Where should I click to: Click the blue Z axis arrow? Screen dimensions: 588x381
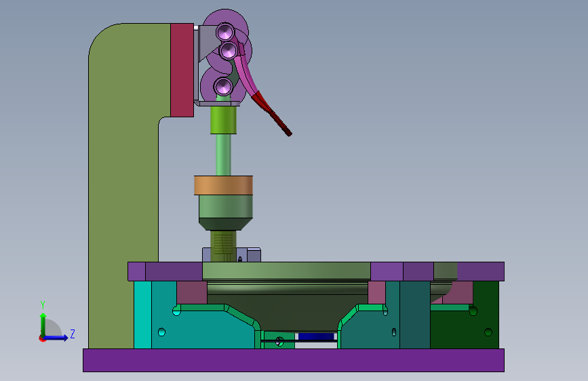click(x=56, y=338)
